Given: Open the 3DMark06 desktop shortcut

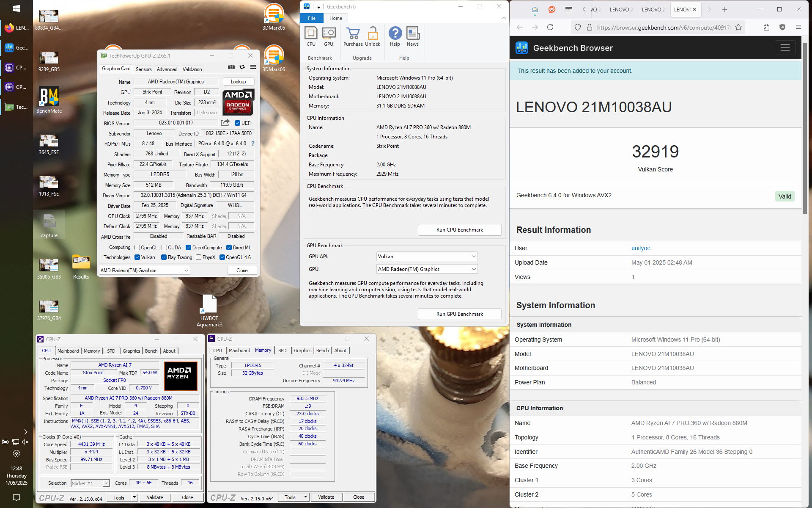Looking at the screenshot, I should pyautogui.click(x=274, y=58).
